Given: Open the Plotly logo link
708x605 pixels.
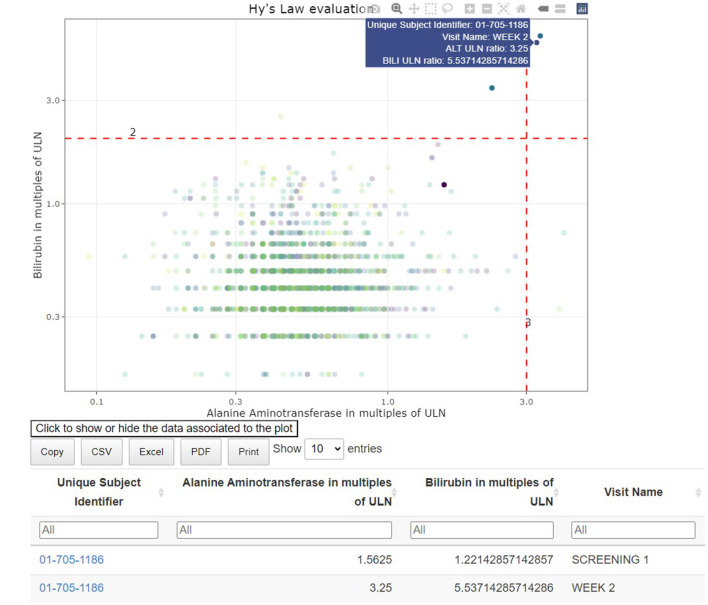Looking at the screenshot, I should click(582, 9).
